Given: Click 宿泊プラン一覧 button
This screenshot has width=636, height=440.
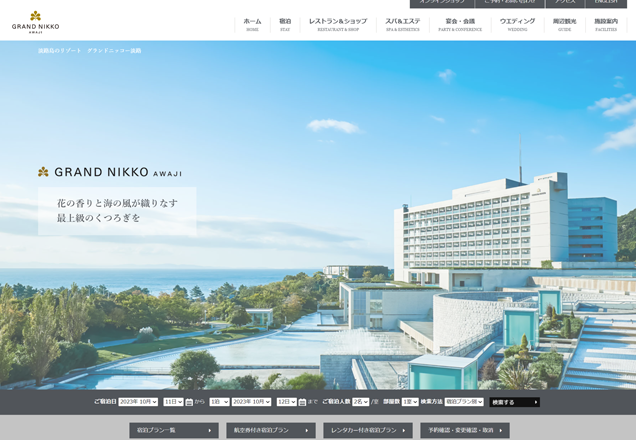Looking at the screenshot, I should (174, 430).
